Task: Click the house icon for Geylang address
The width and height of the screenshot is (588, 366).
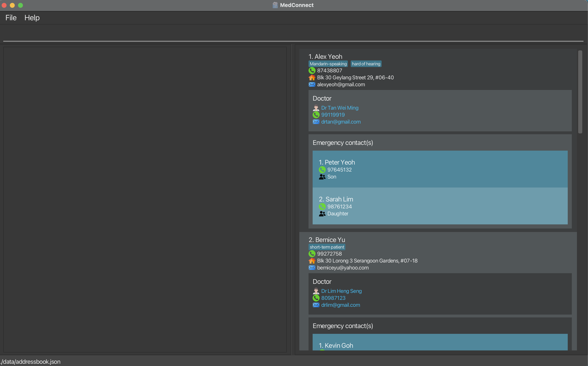Action: 312,77
